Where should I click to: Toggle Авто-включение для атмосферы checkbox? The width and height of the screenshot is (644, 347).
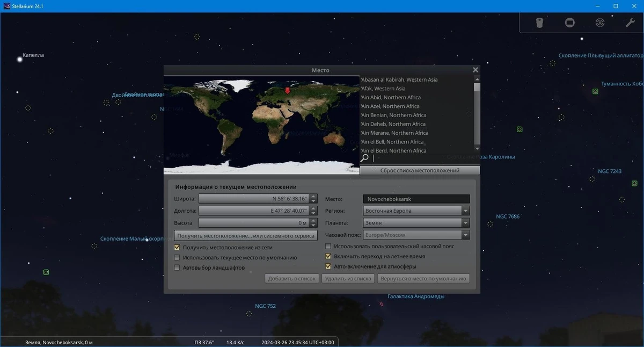pyautogui.click(x=328, y=266)
